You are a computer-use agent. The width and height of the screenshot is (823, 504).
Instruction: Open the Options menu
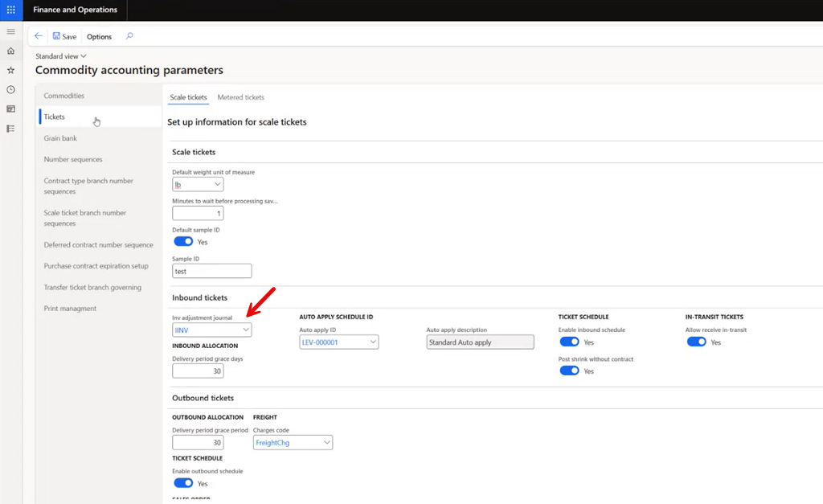99,36
